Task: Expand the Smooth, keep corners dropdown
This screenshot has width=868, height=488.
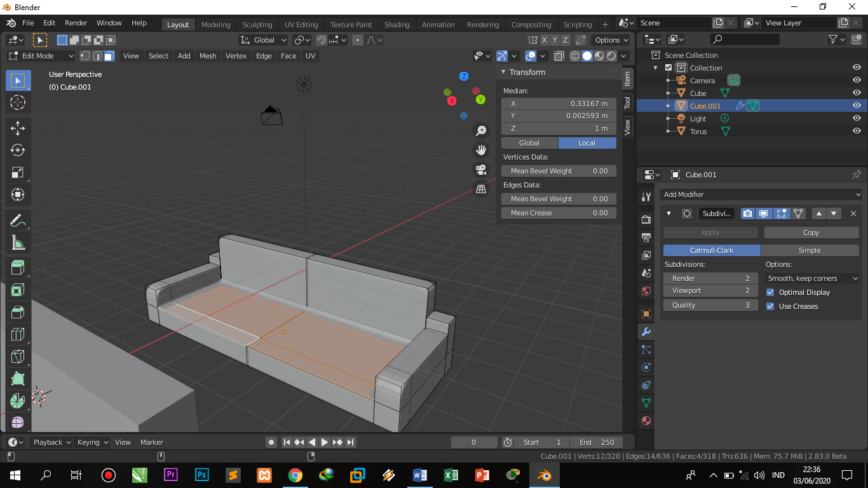Action: click(812, 278)
